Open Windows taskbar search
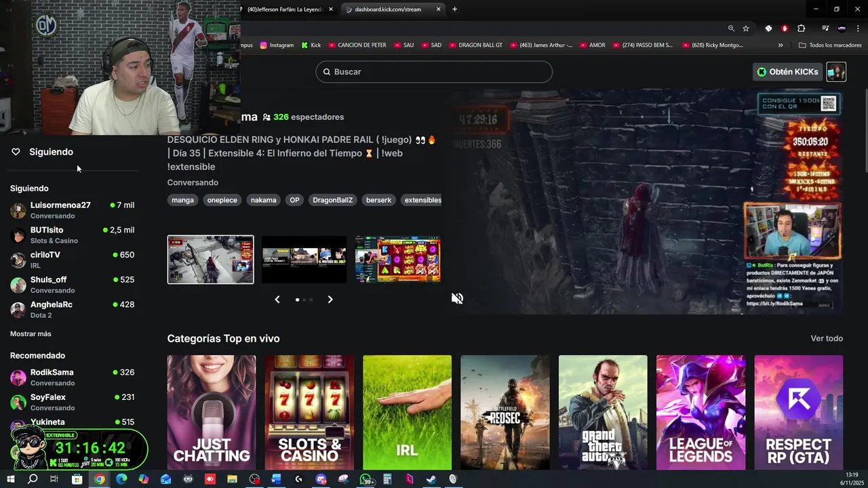 (x=33, y=479)
